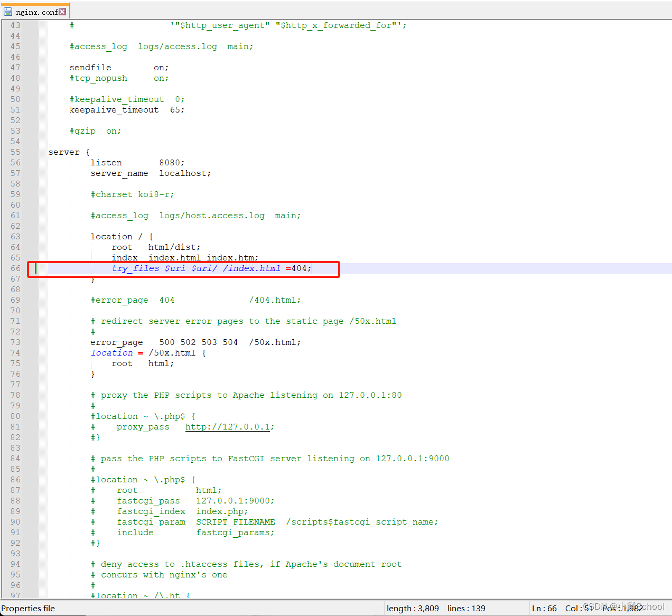
Task: Switch to the nginx.conf tab
Action: (35, 12)
